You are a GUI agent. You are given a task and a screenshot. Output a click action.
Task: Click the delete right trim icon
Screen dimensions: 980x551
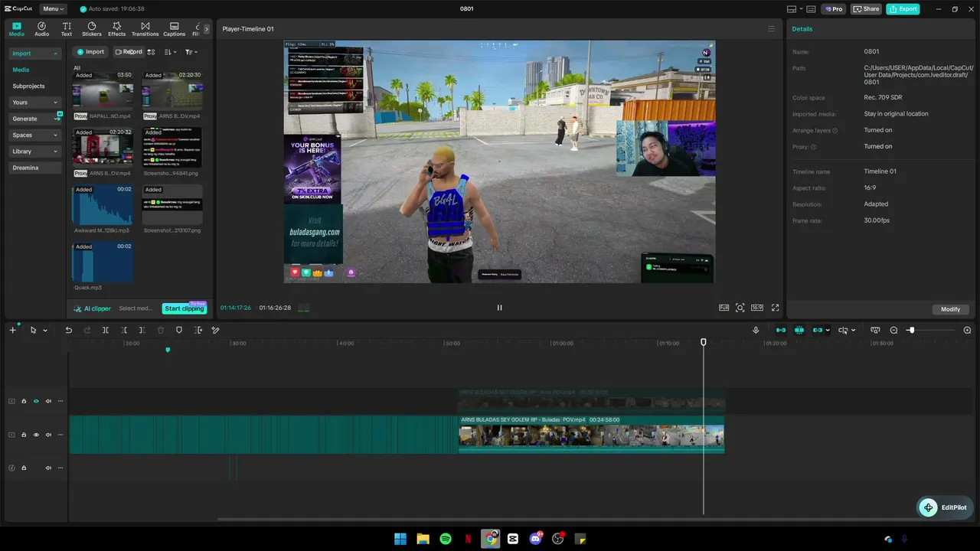[142, 330]
